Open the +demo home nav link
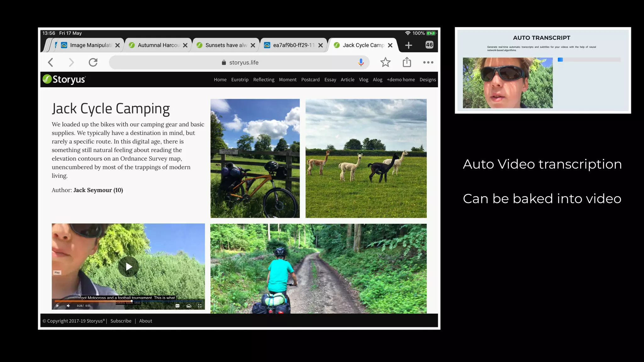Image resolution: width=644 pixels, height=362 pixels. click(401, 80)
